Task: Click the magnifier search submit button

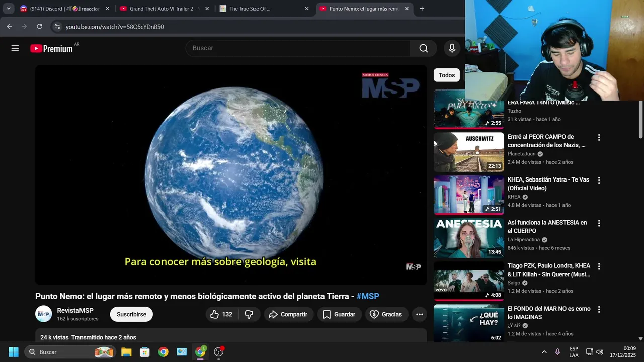Action: click(424, 48)
